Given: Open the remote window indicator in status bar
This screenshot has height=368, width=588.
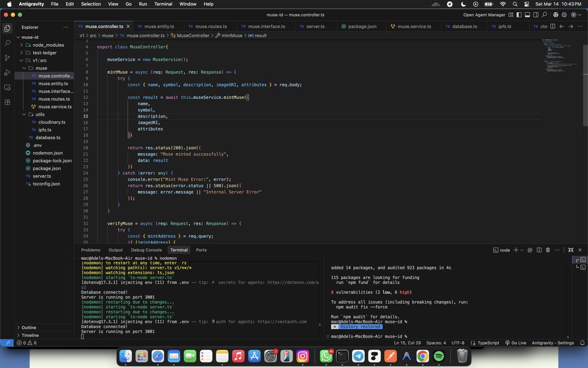Looking at the screenshot, I should tap(7, 343).
